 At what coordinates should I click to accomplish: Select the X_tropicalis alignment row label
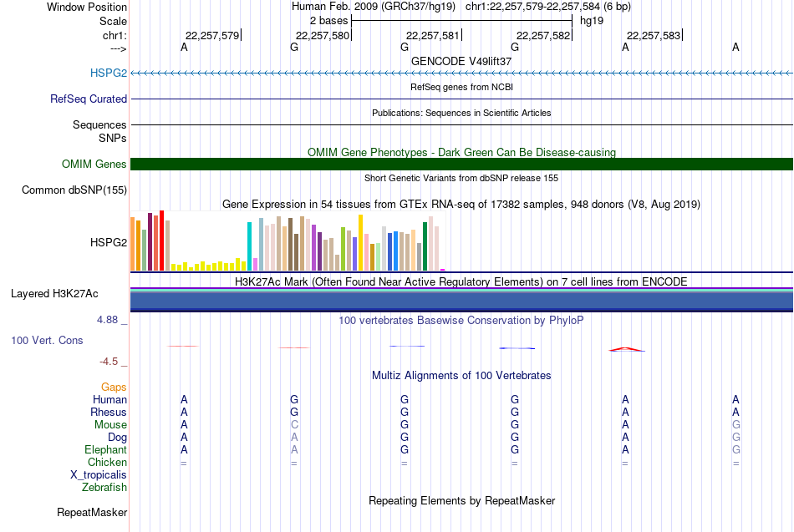[x=99, y=475]
